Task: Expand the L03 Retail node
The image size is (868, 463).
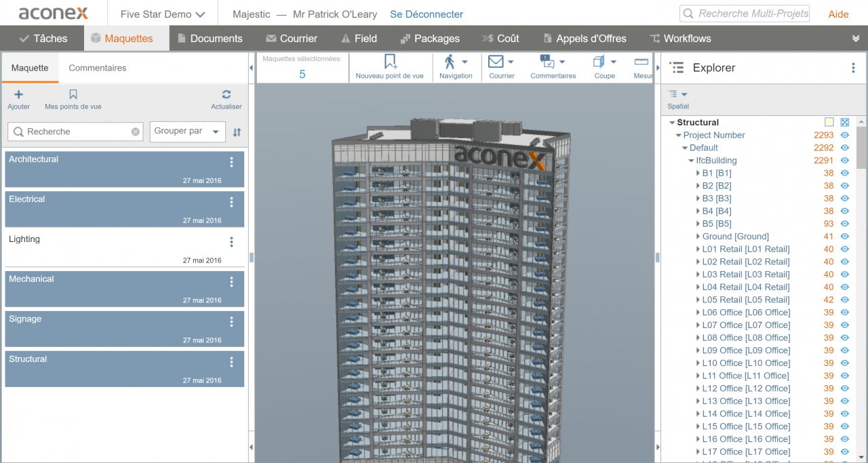Action: pos(698,275)
